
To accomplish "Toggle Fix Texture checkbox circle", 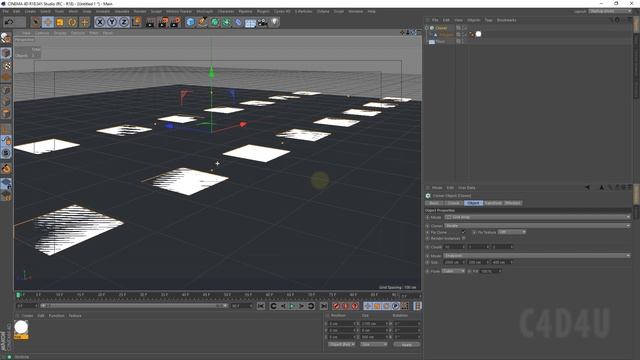I will pos(474,232).
